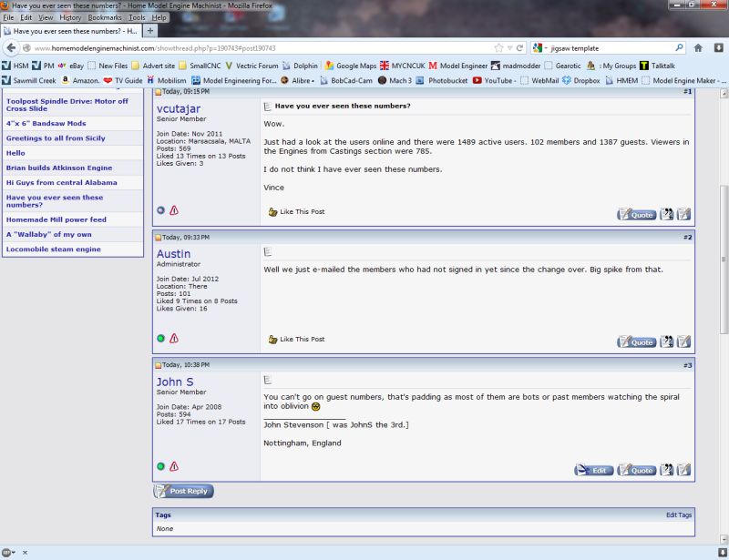Screen dimensions: 729x560
Task: Click online status icon under vcutajar
Action: (161, 210)
